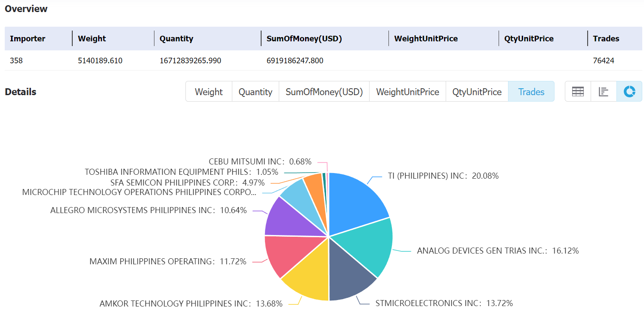Click the WeightUnitPrice column header in Overview

coord(426,38)
